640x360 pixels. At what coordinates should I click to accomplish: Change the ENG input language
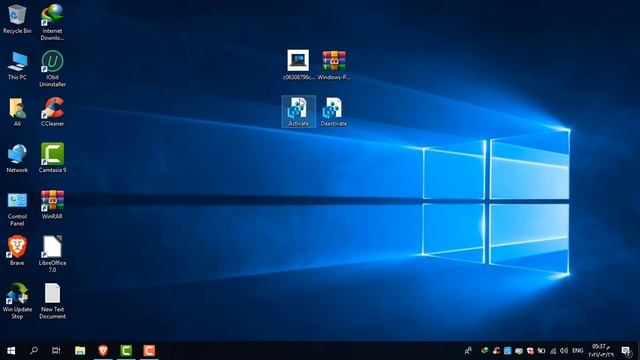pos(578,351)
